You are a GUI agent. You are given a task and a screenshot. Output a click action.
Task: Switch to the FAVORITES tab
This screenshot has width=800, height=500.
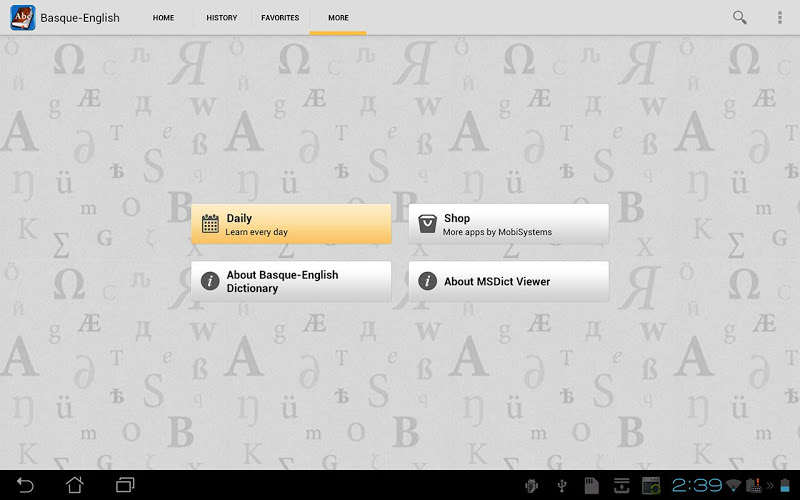pyautogui.click(x=280, y=17)
